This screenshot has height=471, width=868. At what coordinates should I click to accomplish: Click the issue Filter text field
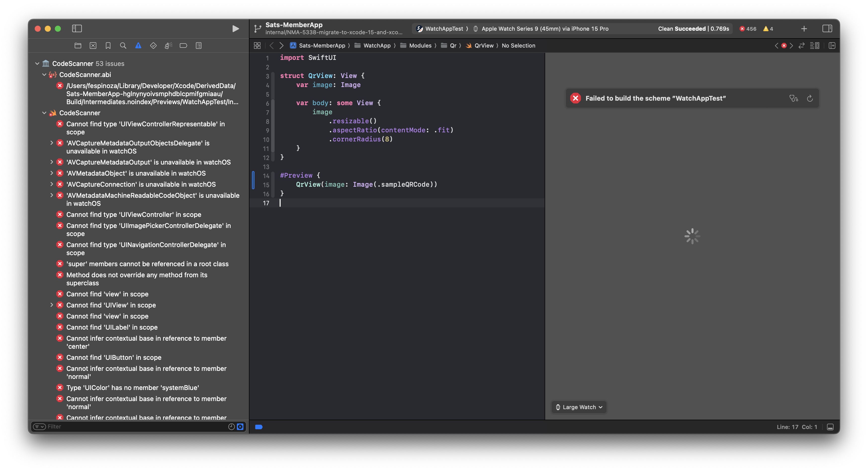click(x=135, y=426)
